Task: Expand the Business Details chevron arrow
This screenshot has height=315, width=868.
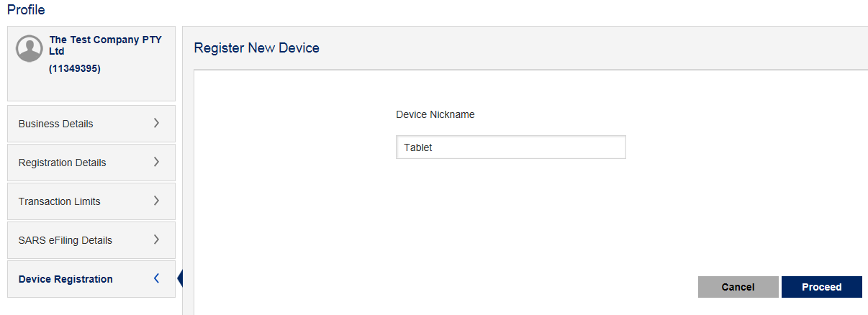Action: click(156, 123)
